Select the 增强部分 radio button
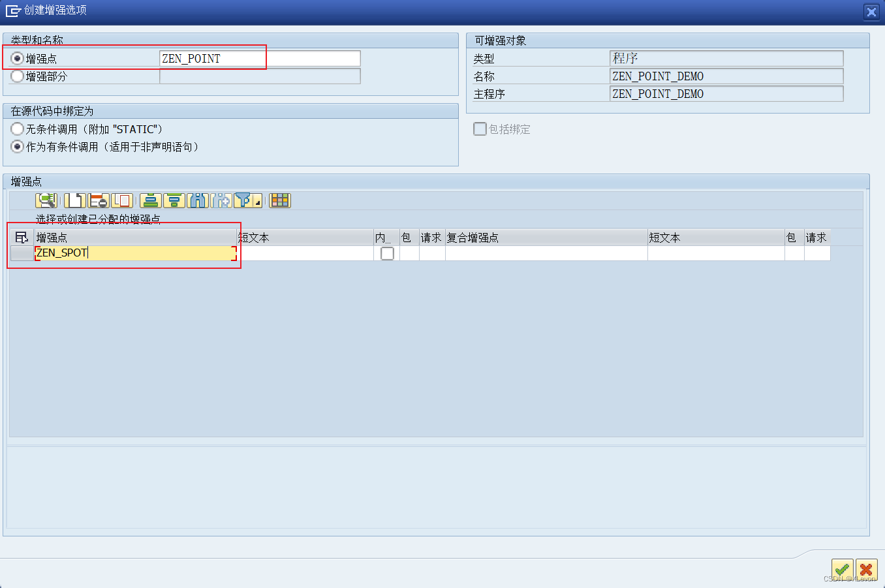The height and width of the screenshot is (588, 885). [x=17, y=76]
